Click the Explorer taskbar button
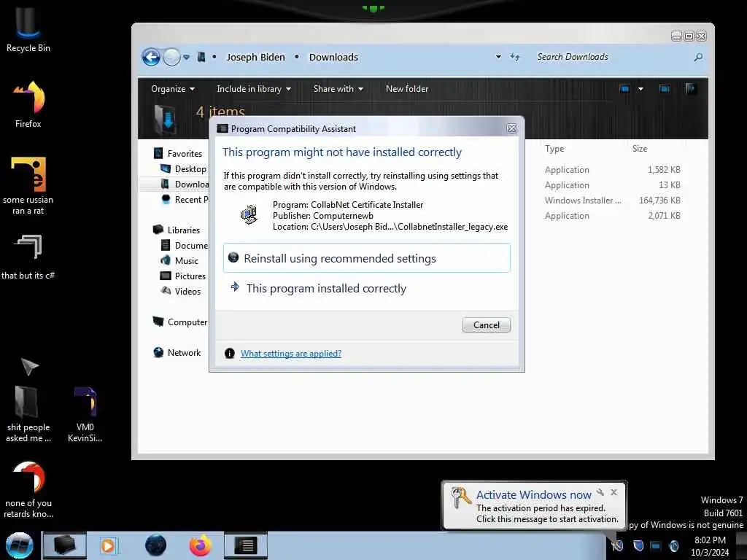 pyautogui.click(x=65, y=545)
